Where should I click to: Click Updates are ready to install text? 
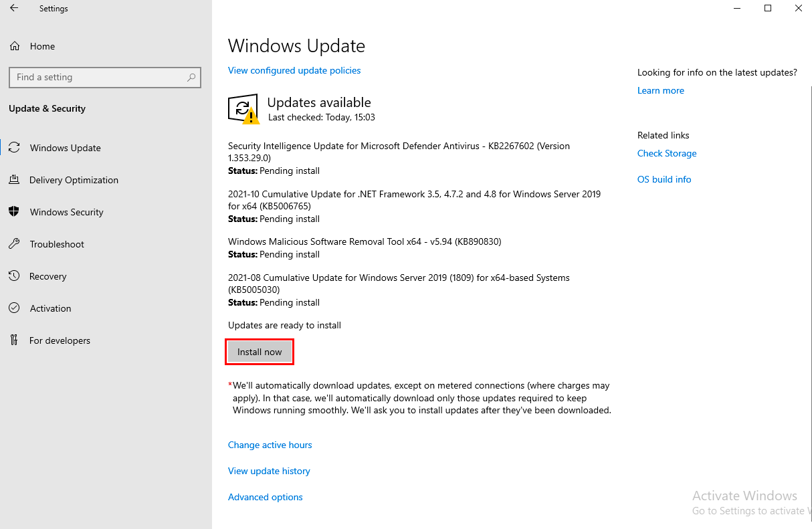(284, 325)
